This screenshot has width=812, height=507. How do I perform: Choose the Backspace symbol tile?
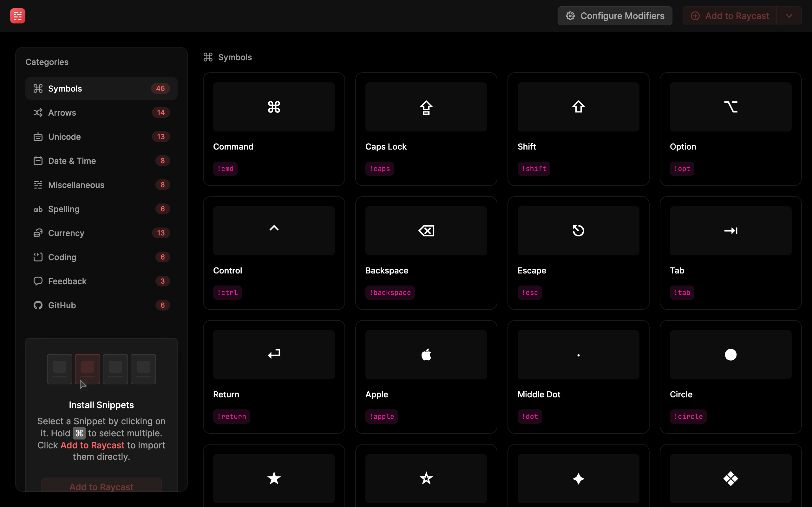pyautogui.click(x=426, y=253)
